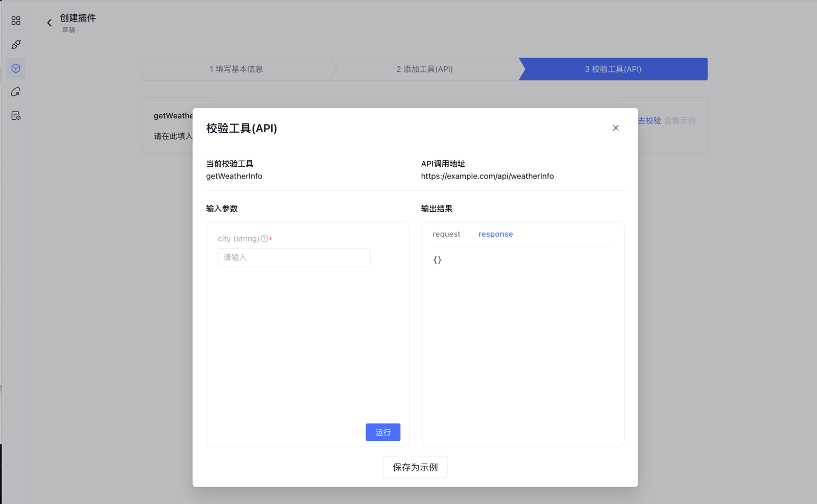Open the rocket icon in the left sidebar
The image size is (817, 504).
[x=16, y=45]
